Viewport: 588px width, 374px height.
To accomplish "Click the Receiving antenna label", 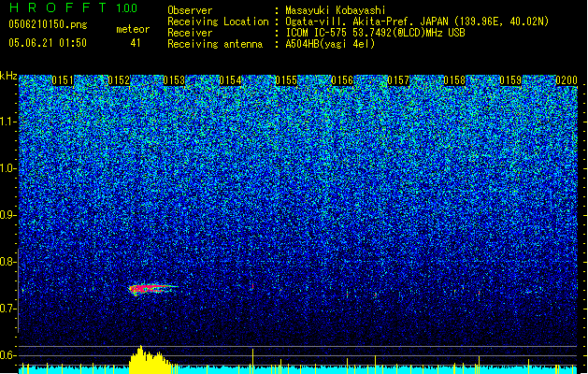I will 215,44.
